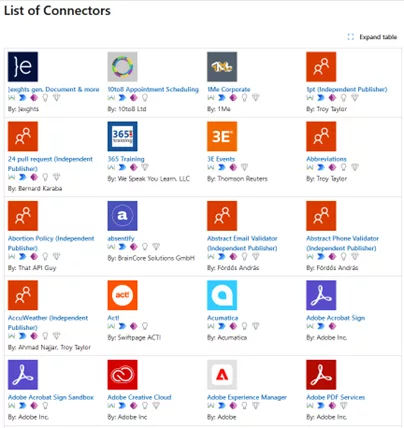This screenshot has height=428, width=404.
Task: Click the 365 Training logo icon
Action: 122,136
